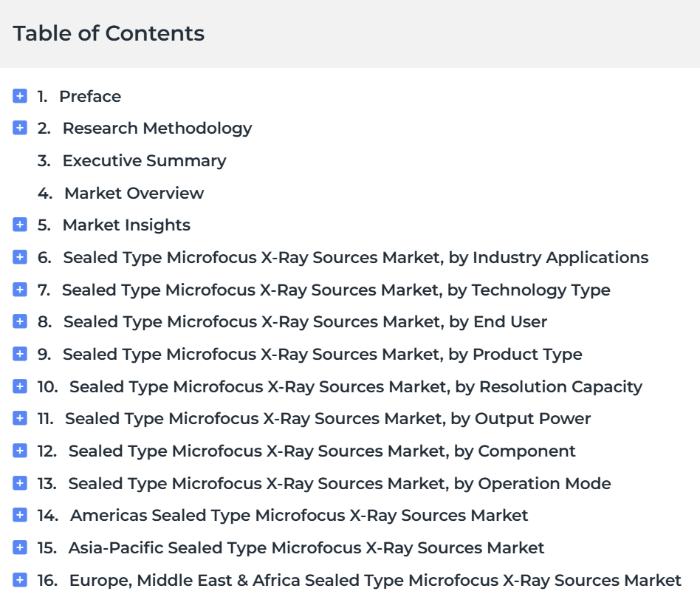Open plus icon next to by Output Power
This screenshot has height=594, width=700.
(20, 418)
